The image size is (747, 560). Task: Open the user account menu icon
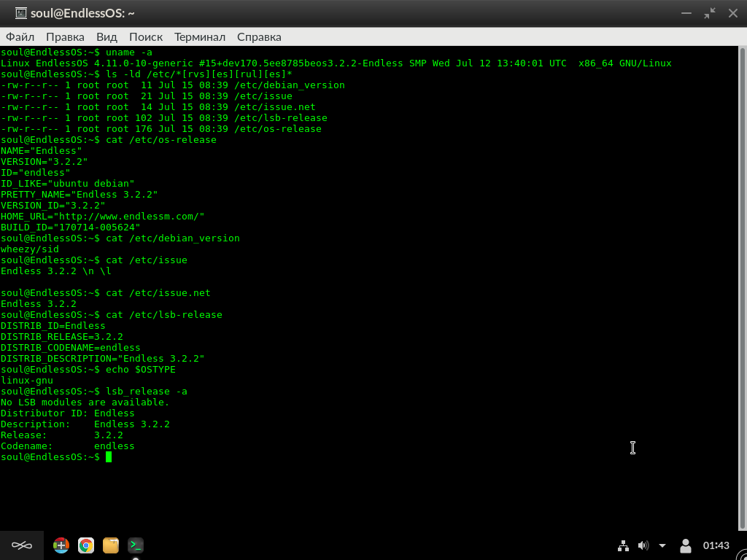(x=686, y=545)
